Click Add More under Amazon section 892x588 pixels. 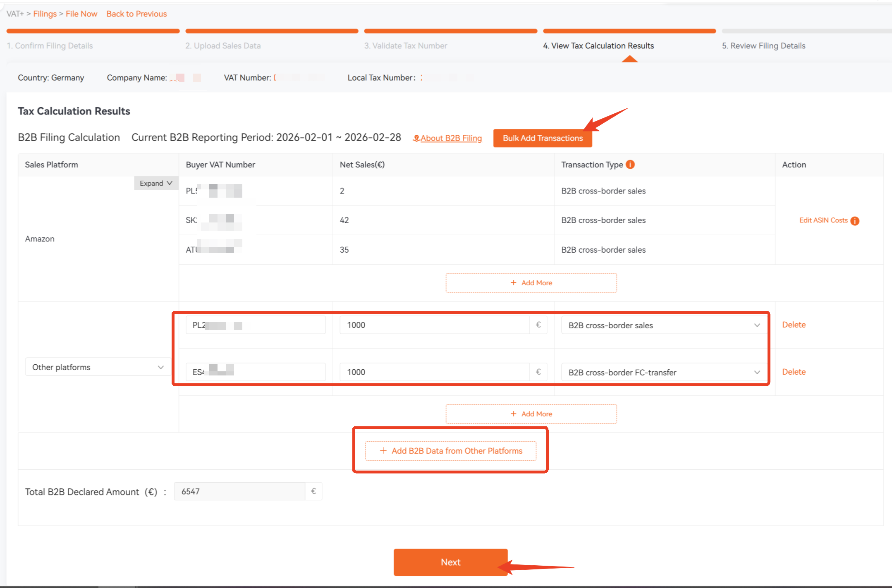pos(531,283)
